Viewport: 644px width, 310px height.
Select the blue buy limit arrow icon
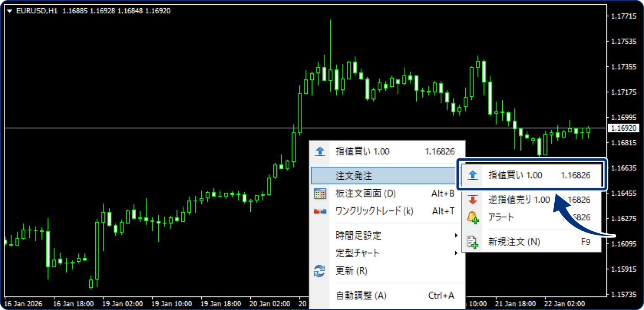point(320,151)
